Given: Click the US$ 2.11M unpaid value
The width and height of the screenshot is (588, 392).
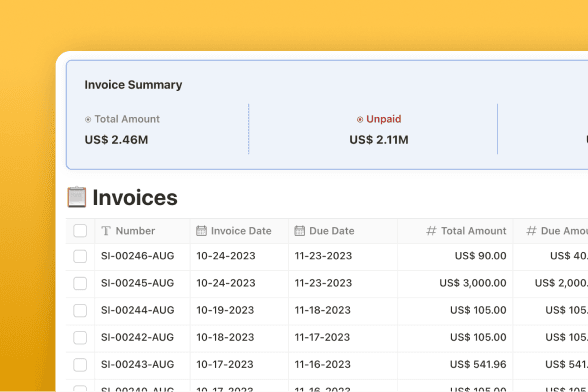Looking at the screenshot, I should pyautogui.click(x=379, y=140).
